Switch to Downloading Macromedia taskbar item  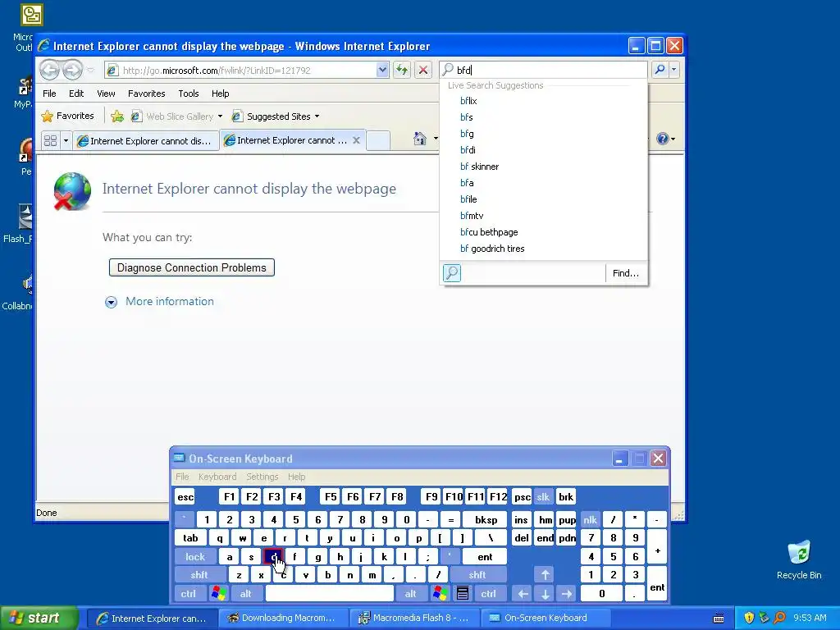coord(282,619)
